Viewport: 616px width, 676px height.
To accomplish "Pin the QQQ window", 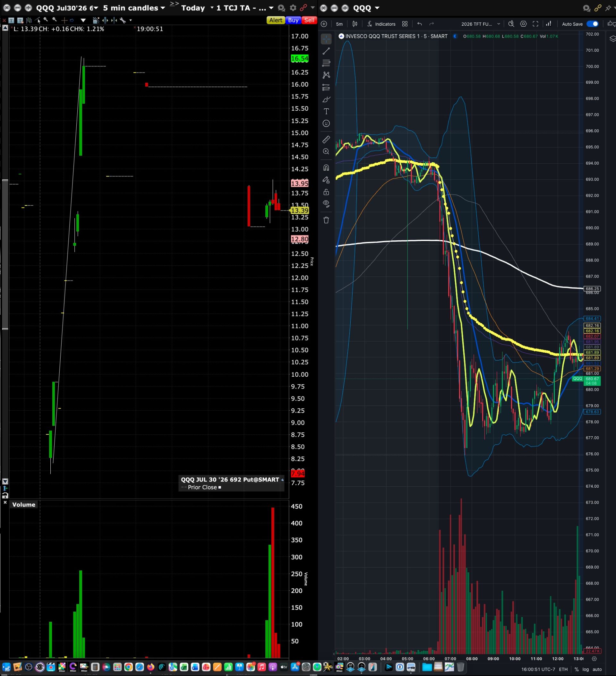I will point(608,8).
